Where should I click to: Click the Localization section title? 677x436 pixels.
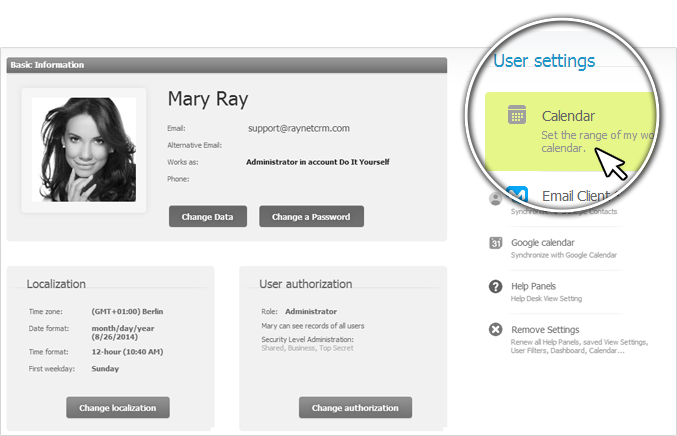coord(56,284)
